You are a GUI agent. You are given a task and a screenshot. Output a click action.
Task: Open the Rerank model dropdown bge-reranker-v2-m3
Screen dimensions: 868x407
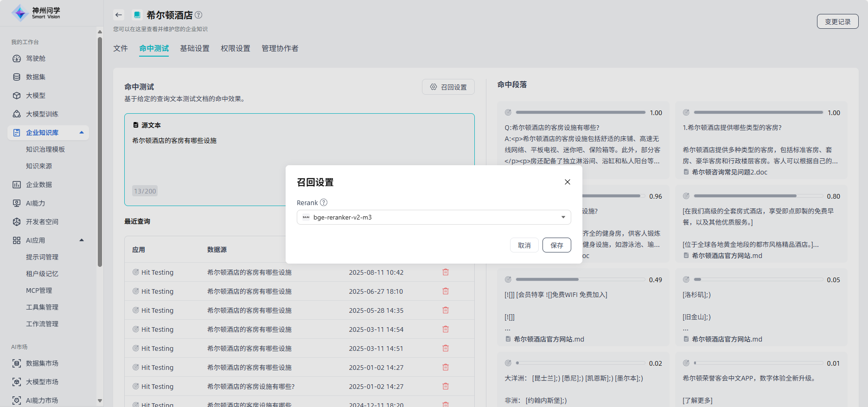point(434,217)
